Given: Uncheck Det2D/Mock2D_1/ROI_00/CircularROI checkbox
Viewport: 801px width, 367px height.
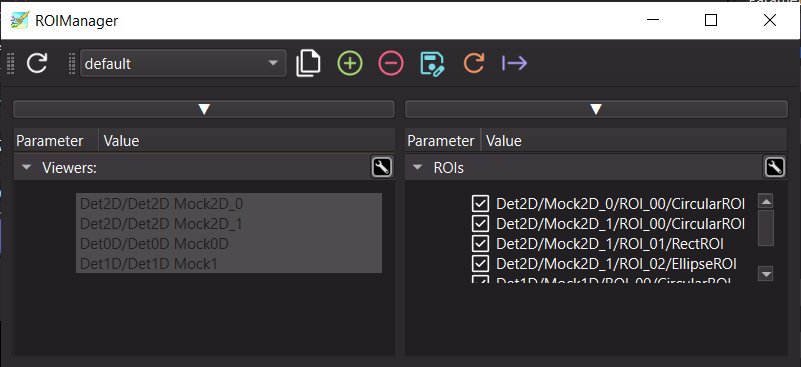Looking at the screenshot, I should pos(480,223).
